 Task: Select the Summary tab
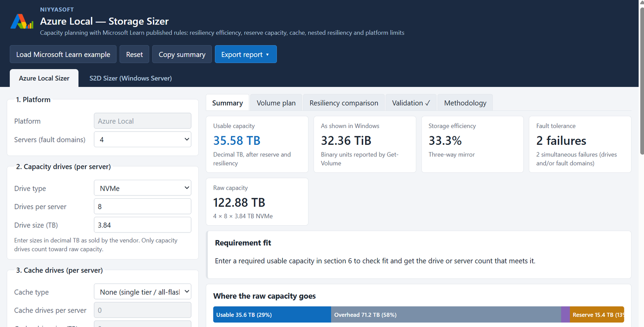(227, 103)
